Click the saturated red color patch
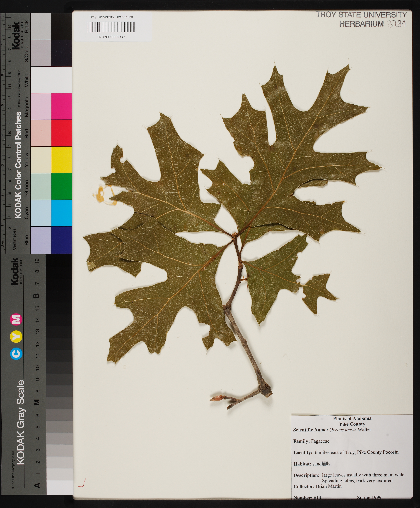Screen dimensions: 420x508 coord(61,133)
